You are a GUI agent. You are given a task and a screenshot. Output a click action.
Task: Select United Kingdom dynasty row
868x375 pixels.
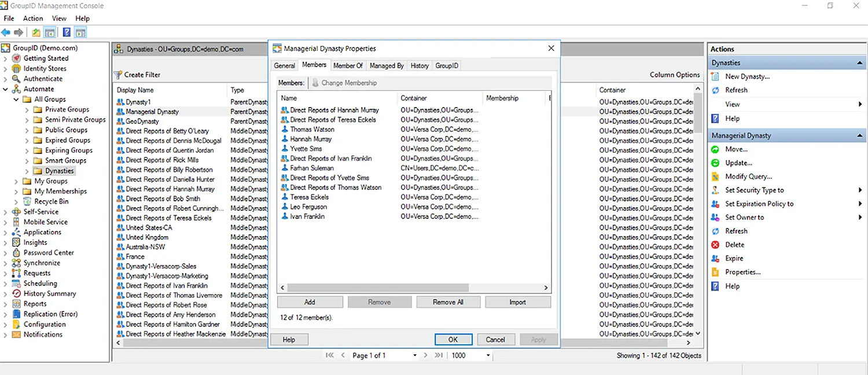[147, 237]
